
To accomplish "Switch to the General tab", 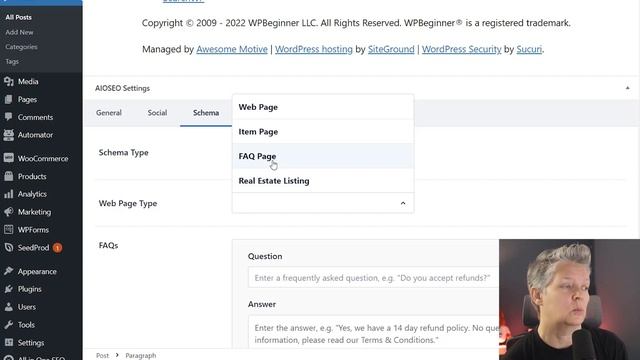I will [109, 113].
